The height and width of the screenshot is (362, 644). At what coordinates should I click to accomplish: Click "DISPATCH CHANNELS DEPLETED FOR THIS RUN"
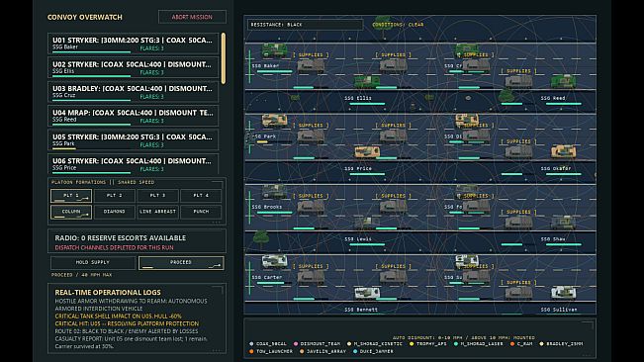(x=114, y=248)
